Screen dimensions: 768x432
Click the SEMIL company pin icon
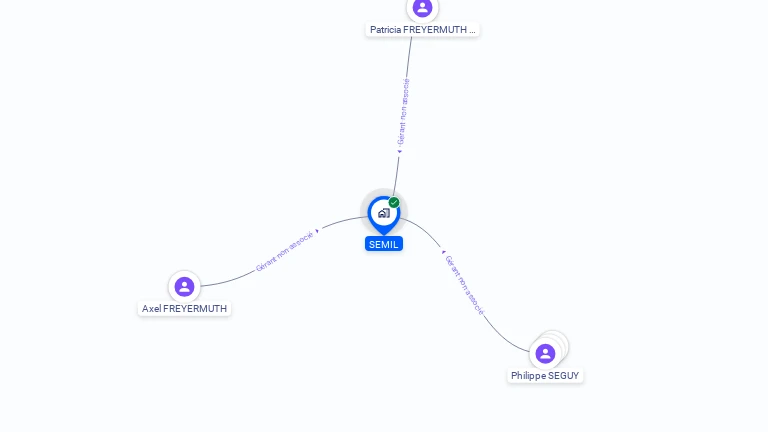click(x=384, y=214)
